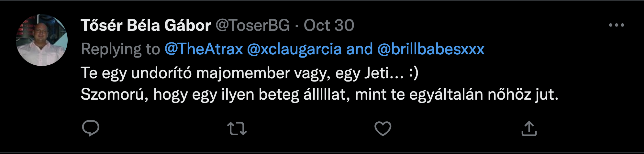
Task: Open the Oct 30 timestamp link
Action: tap(329, 25)
